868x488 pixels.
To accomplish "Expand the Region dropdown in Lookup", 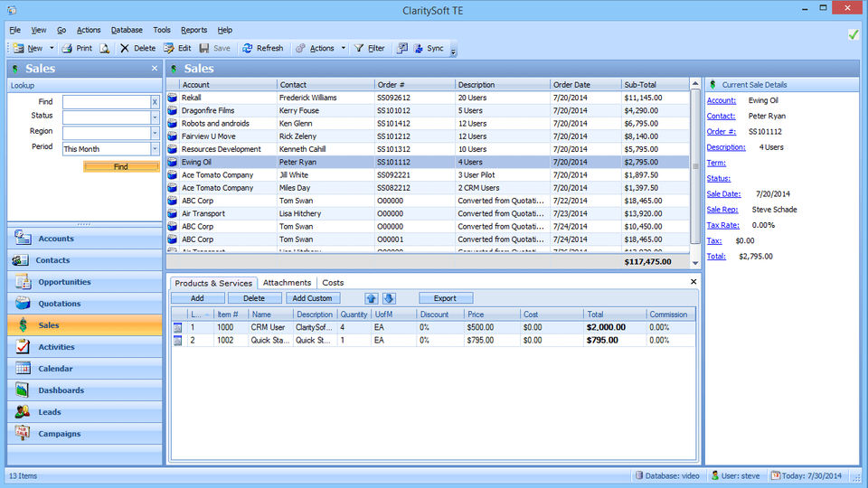I will [x=155, y=133].
